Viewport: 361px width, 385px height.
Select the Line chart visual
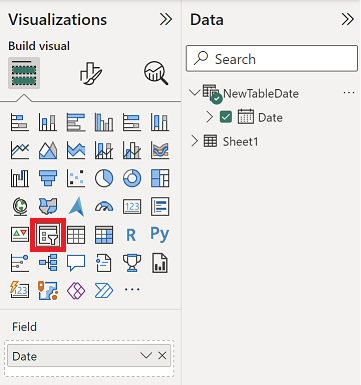click(x=20, y=150)
